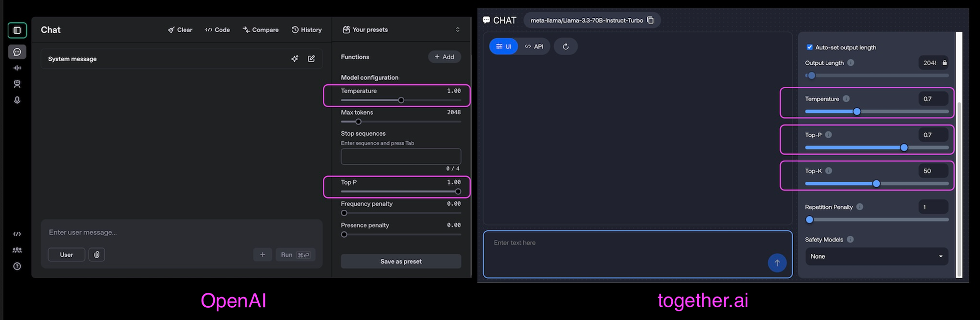Screen dimensions: 980x320
Task: Switch to the API tab in together.ai
Action: click(x=534, y=46)
